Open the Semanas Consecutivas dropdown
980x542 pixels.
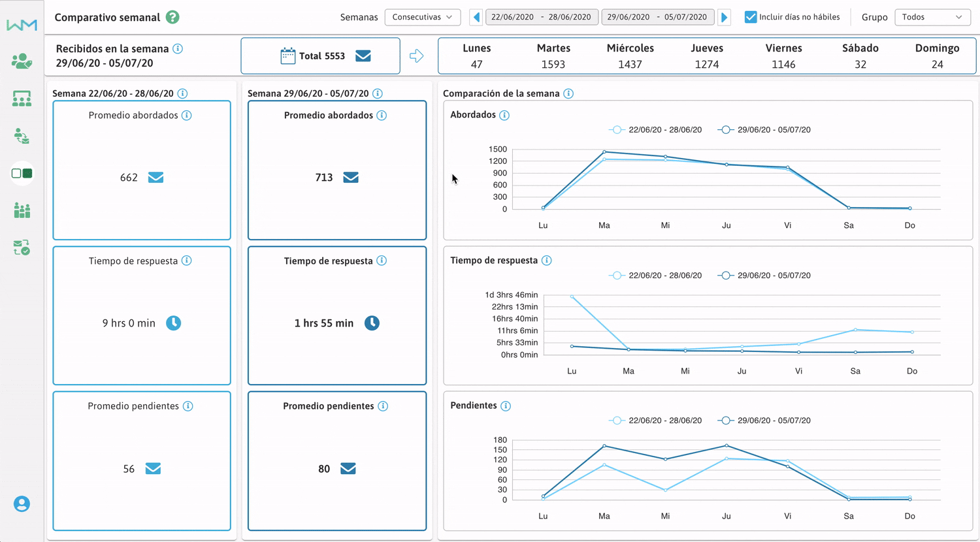tap(422, 17)
